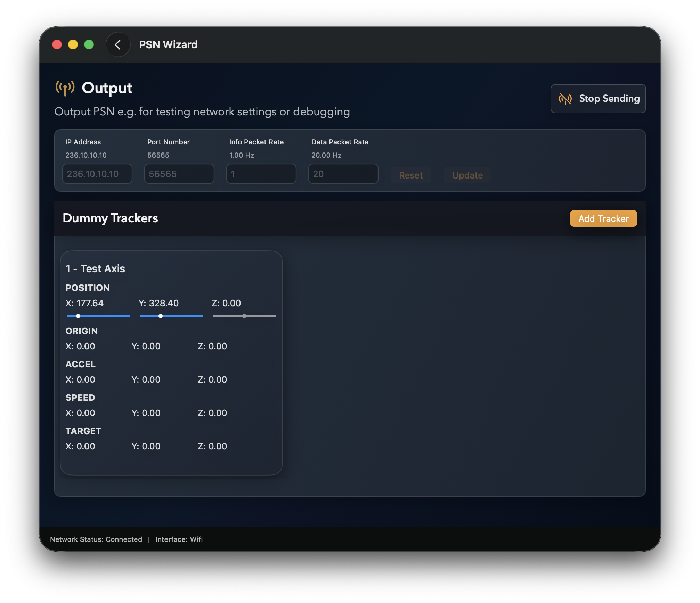Click the back arrow button
The image size is (700, 603).
(118, 44)
